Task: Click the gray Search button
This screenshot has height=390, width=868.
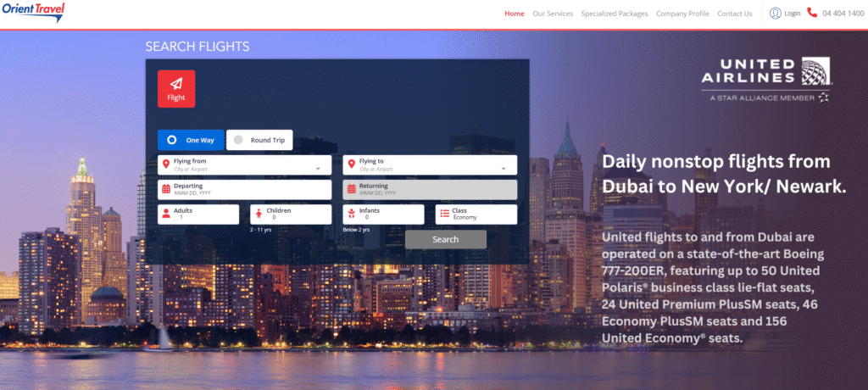Action: [446, 239]
